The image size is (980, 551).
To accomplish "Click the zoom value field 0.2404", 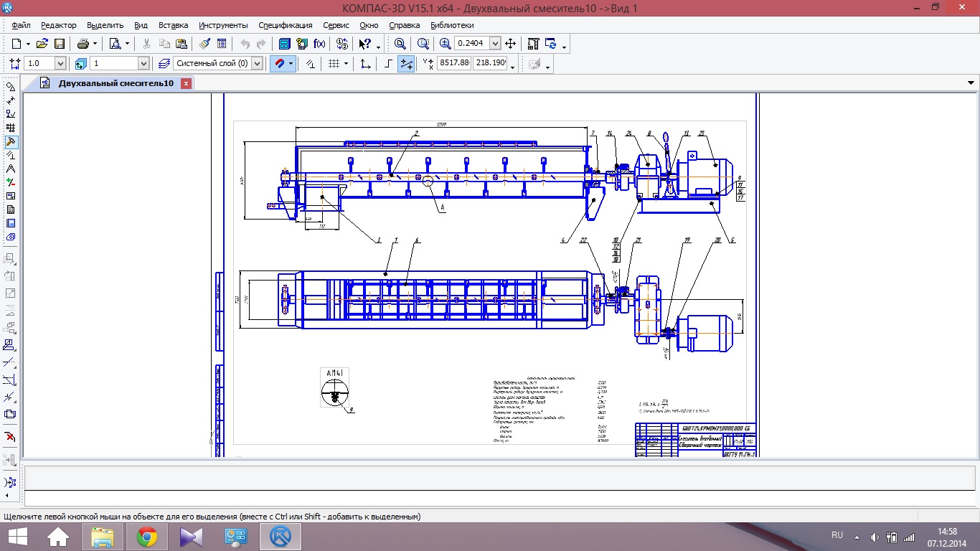I will pyautogui.click(x=473, y=44).
